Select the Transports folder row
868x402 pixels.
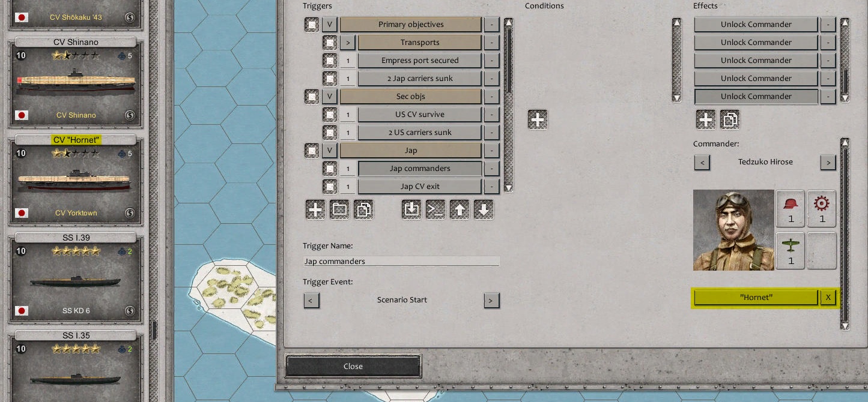pos(420,43)
